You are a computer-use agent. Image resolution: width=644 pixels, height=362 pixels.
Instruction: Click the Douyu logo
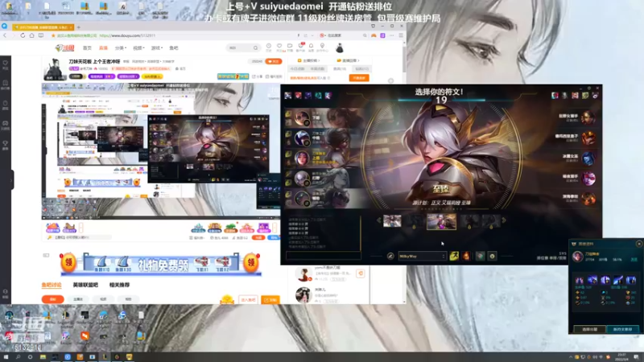(65, 48)
